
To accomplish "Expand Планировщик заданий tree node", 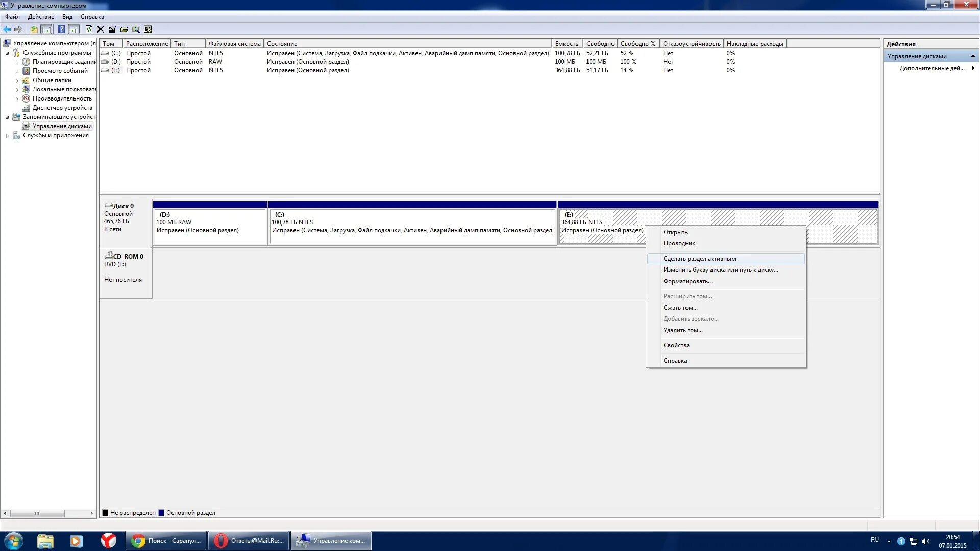I will [17, 62].
